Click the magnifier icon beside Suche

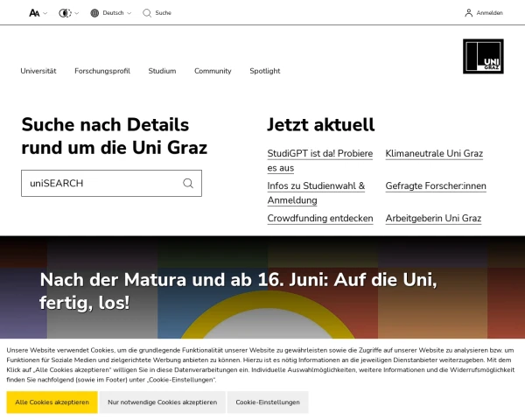point(147,13)
